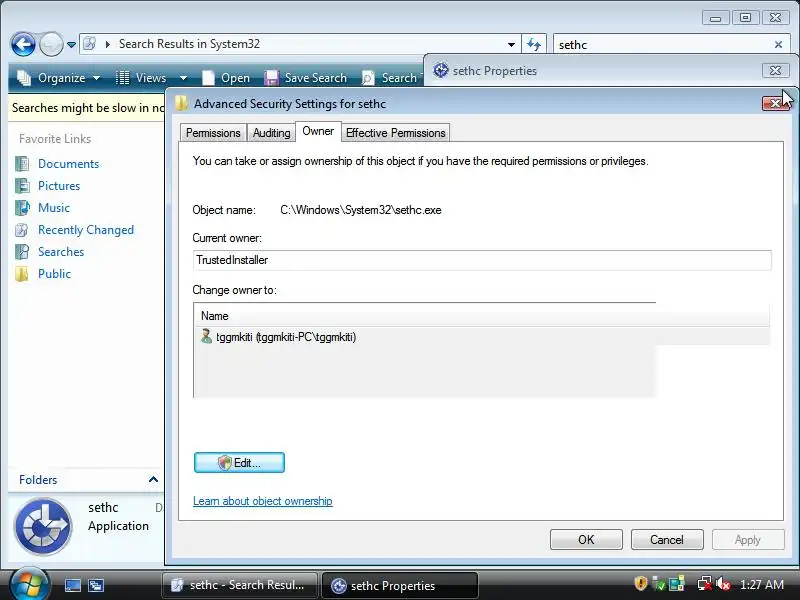The height and width of the screenshot is (600, 800).
Task: Click the folder icon in dialog title bar
Action: 181,104
